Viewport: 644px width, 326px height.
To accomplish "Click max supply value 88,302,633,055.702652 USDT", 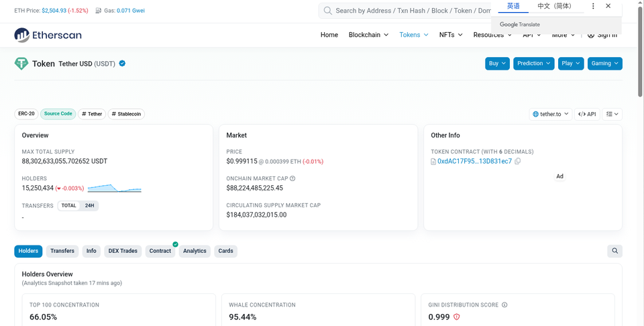I will click(64, 162).
